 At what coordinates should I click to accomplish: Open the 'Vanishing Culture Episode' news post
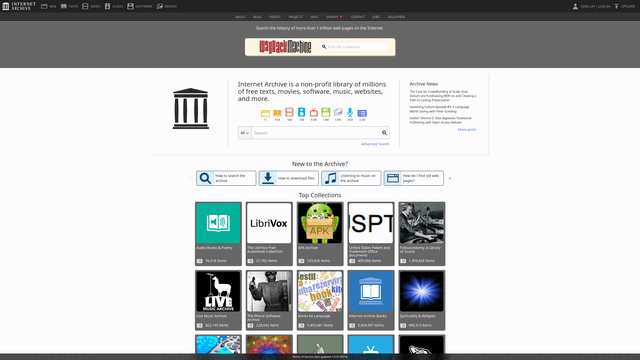(440, 109)
